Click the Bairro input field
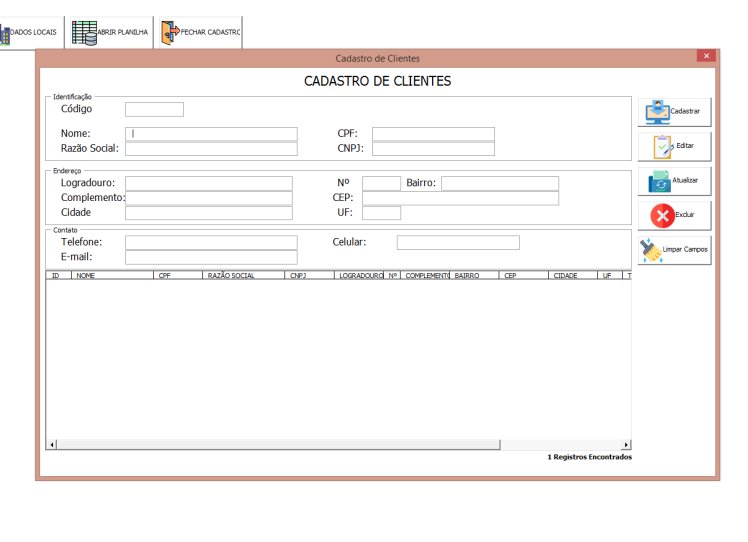Image resolution: width=748 pixels, height=542 pixels. [x=500, y=183]
